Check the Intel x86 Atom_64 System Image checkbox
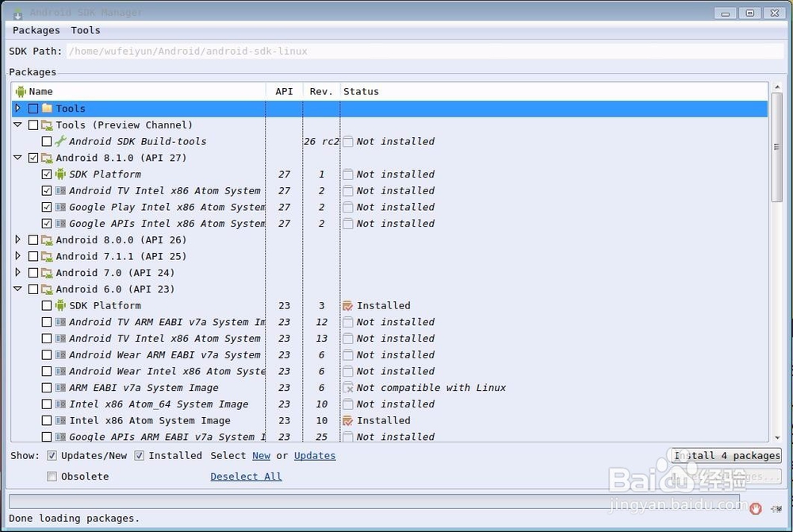The image size is (793, 532). click(47, 404)
